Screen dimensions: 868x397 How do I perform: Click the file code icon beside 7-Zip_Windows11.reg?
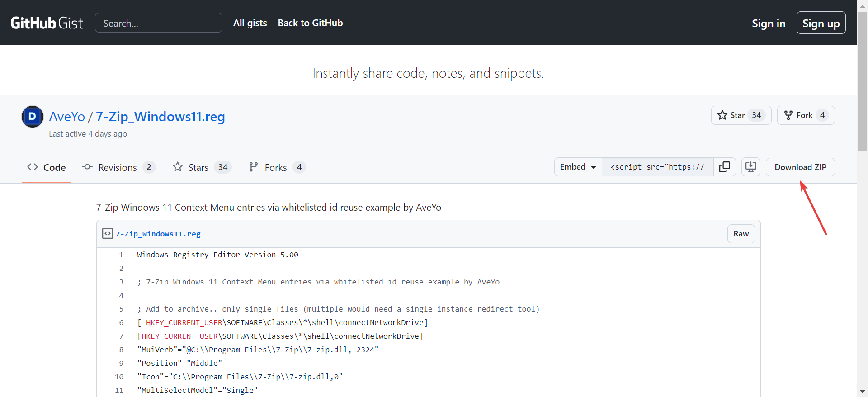click(x=108, y=233)
